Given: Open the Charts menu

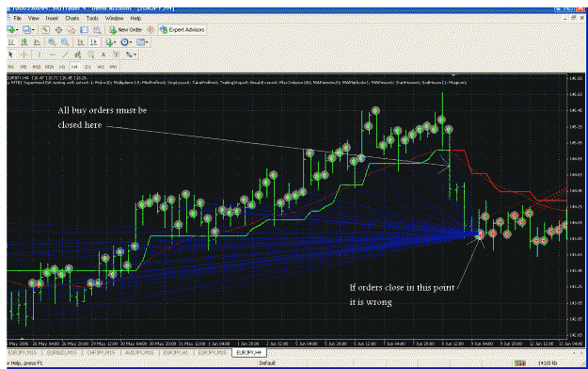Looking at the screenshot, I should (x=72, y=18).
